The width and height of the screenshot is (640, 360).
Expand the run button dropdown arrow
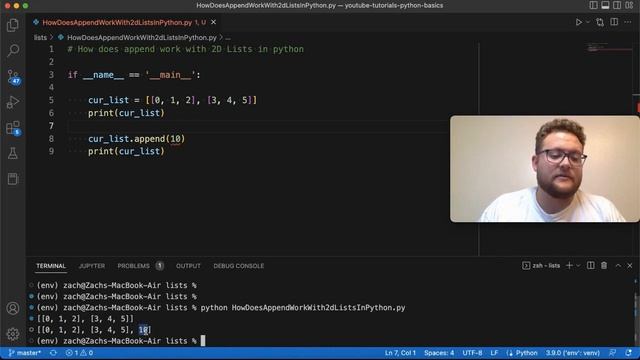point(588,22)
